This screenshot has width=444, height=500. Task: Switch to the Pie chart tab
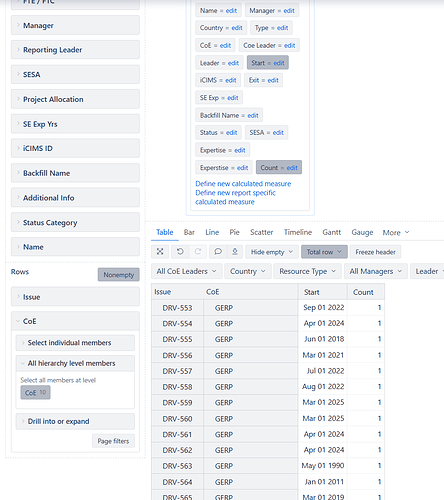[x=234, y=232]
